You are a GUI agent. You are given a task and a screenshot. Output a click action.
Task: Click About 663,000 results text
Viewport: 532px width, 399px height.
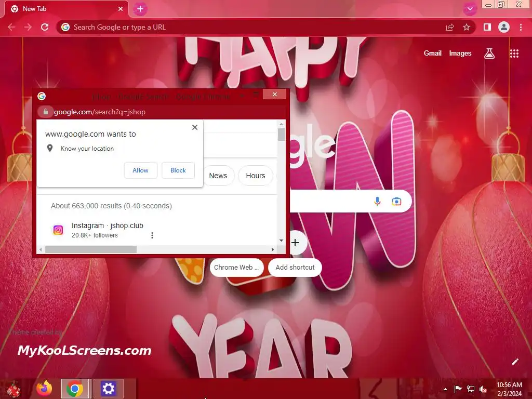point(111,206)
